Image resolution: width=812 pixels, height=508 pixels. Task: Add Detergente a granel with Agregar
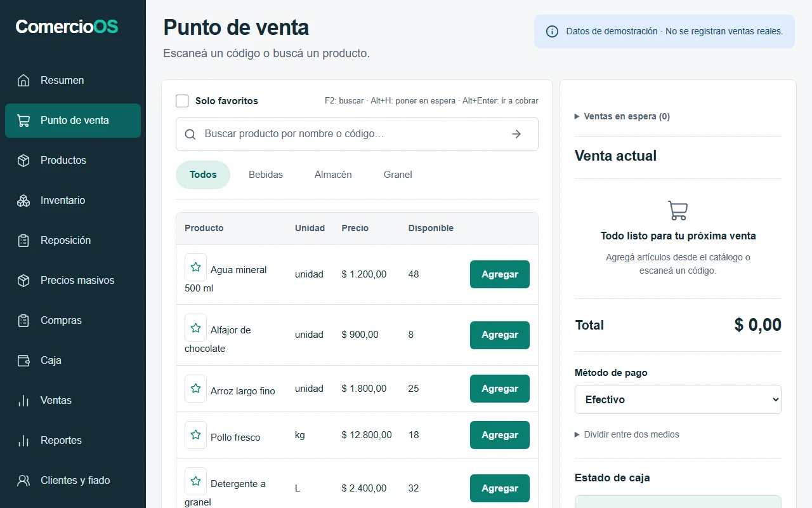[500, 488]
